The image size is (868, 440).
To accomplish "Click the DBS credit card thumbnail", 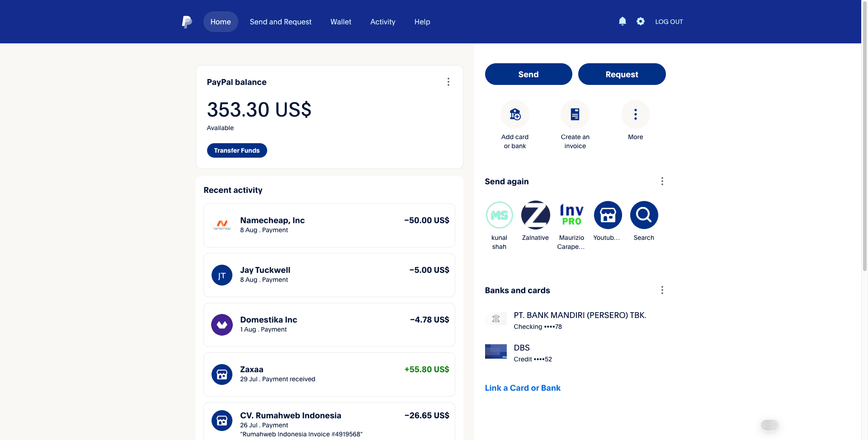I will [496, 351].
